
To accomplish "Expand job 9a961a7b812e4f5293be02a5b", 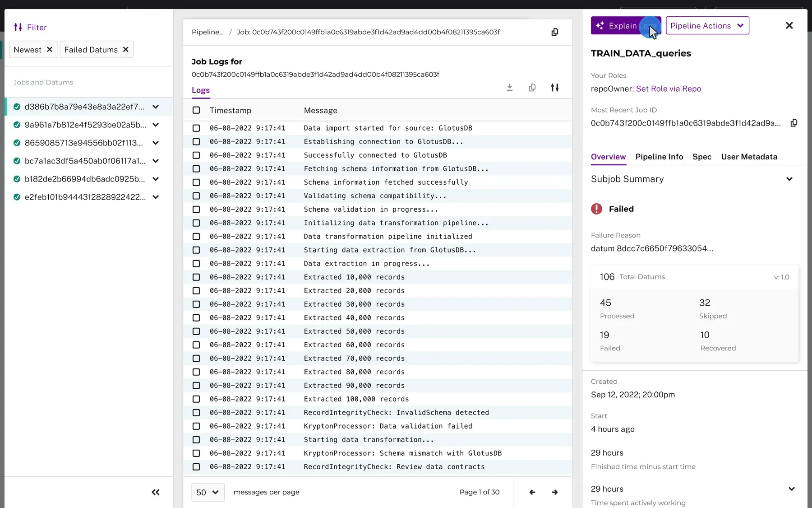I will [156, 125].
